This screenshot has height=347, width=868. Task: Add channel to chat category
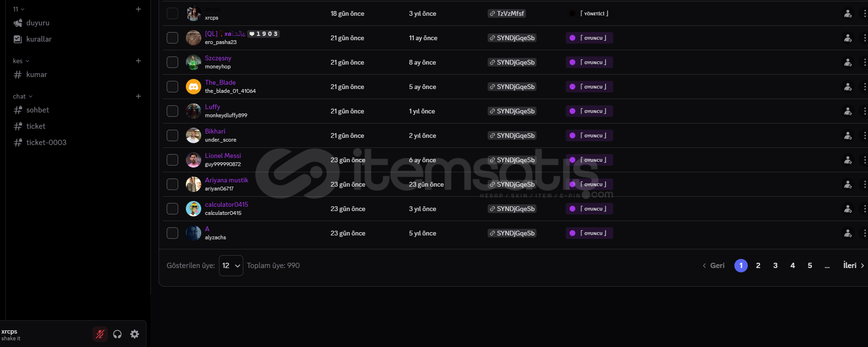click(138, 96)
